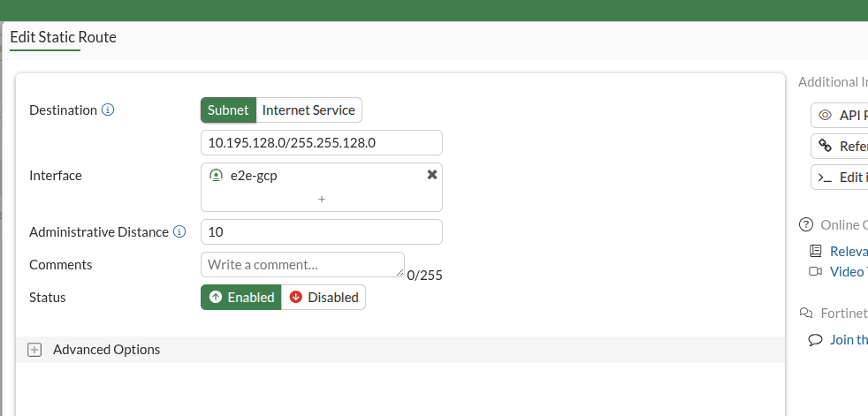Click the Administrative Distance field
Viewport: 868px width, 416px height.
322,231
